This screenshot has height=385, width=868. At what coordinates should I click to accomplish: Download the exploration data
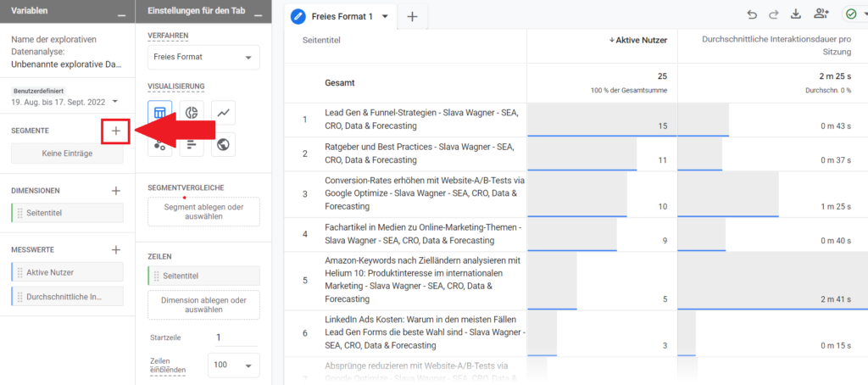point(796,15)
